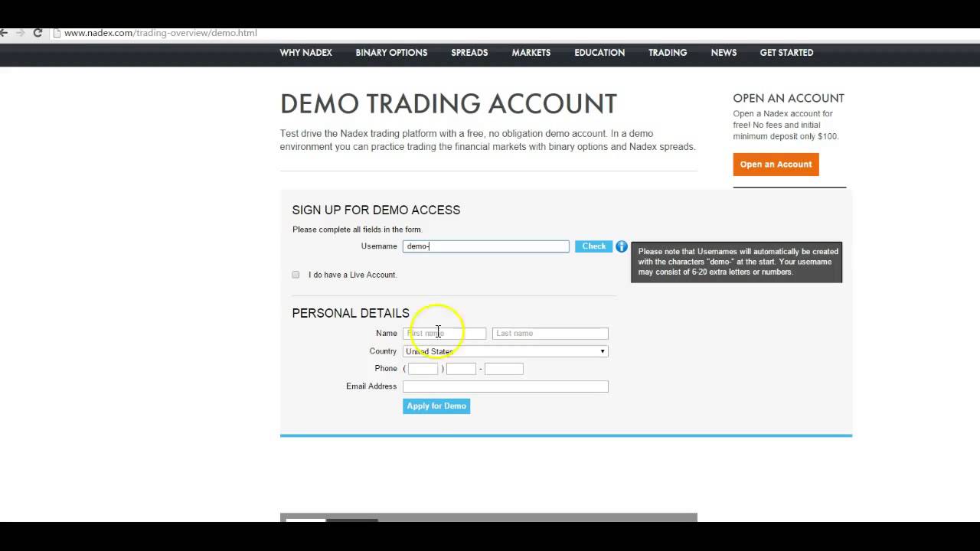The height and width of the screenshot is (551, 980).
Task: Reload the page with the refresh icon
Action: [37, 33]
